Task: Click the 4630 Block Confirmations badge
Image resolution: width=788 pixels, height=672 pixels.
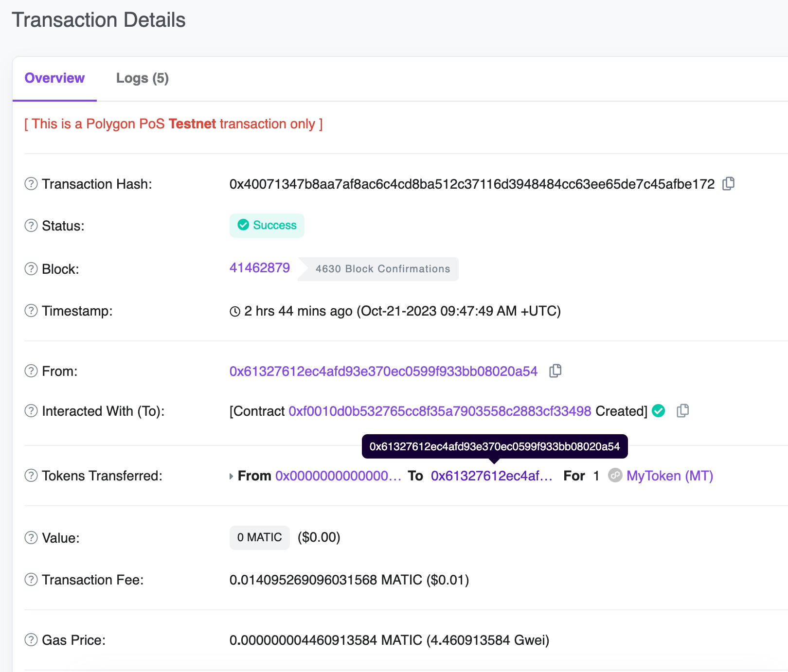Action: 382,269
